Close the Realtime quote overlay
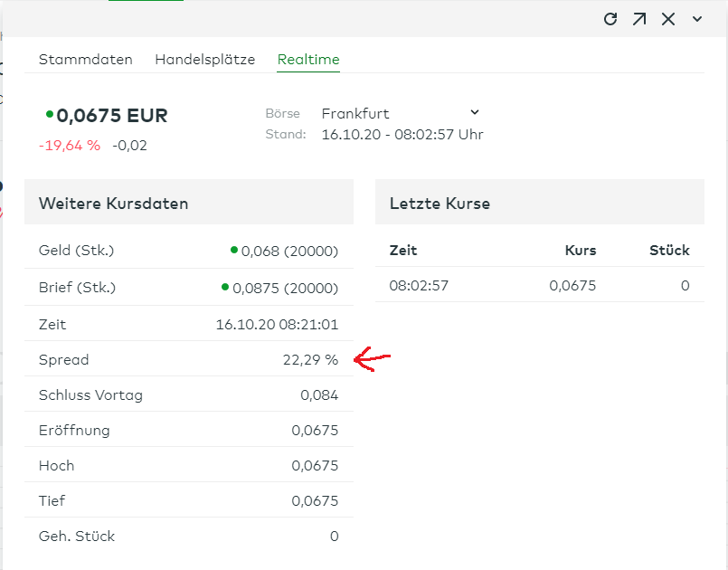This screenshot has height=570, width=728. pyautogui.click(x=668, y=18)
